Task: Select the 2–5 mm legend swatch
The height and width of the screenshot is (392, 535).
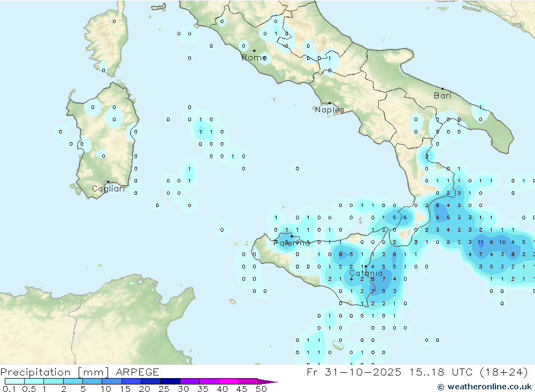Action: coord(73,381)
